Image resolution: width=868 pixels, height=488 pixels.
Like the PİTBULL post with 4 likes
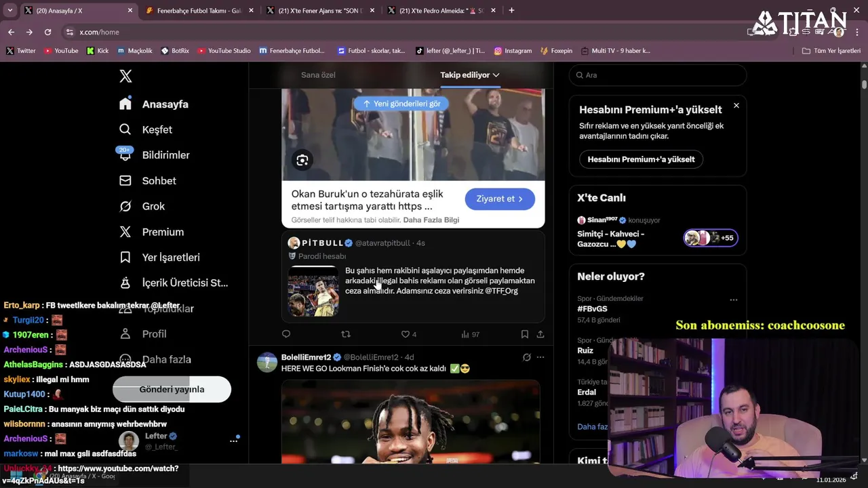pos(409,334)
